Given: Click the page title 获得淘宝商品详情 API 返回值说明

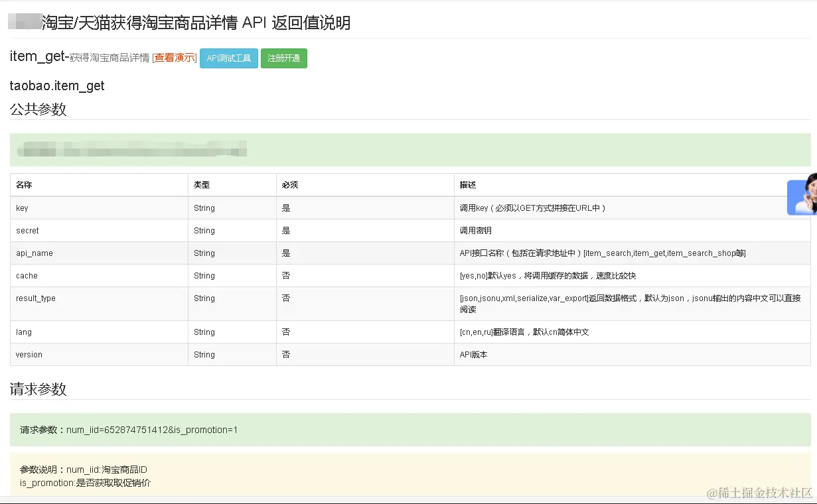Looking at the screenshot, I should 196,23.
